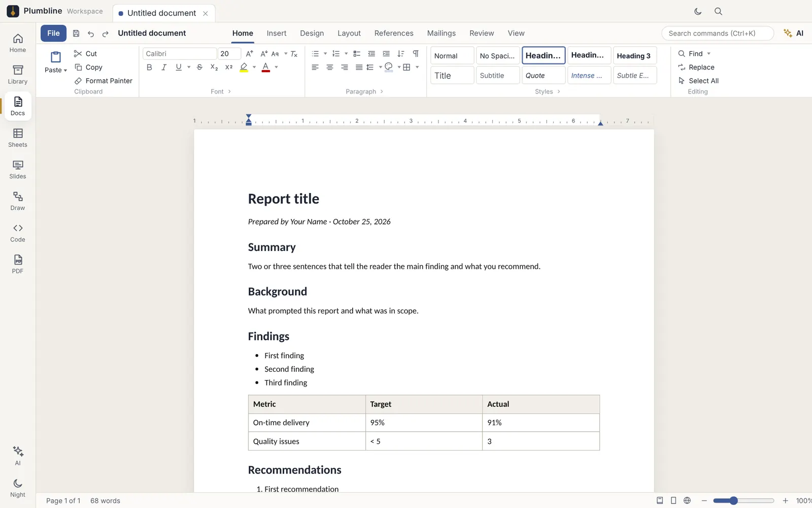This screenshot has width=812, height=508.
Task: Sort the selected paragraphs
Action: click(401, 54)
